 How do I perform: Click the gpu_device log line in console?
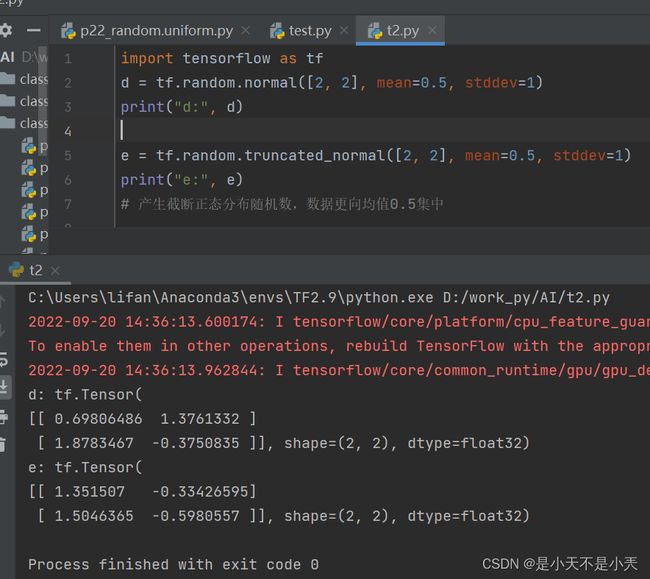(x=339, y=370)
